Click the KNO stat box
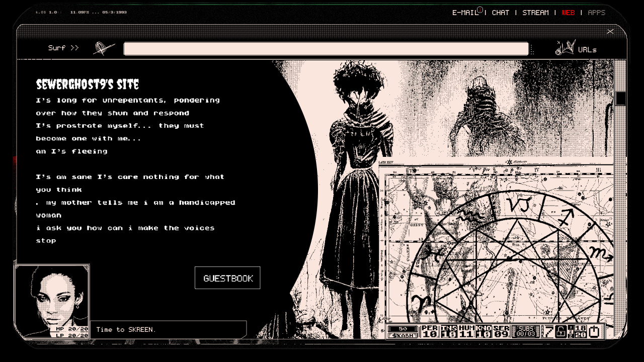 [484, 331]
